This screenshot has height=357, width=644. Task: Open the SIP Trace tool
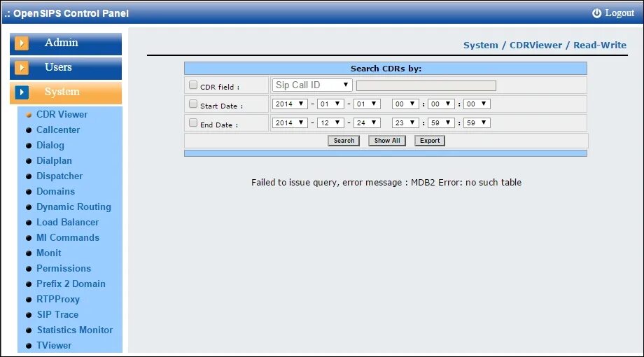pos(57,315)
